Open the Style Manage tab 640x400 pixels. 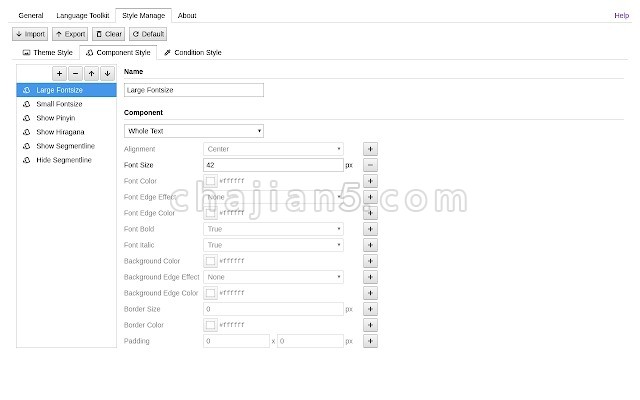coord(144,16)
